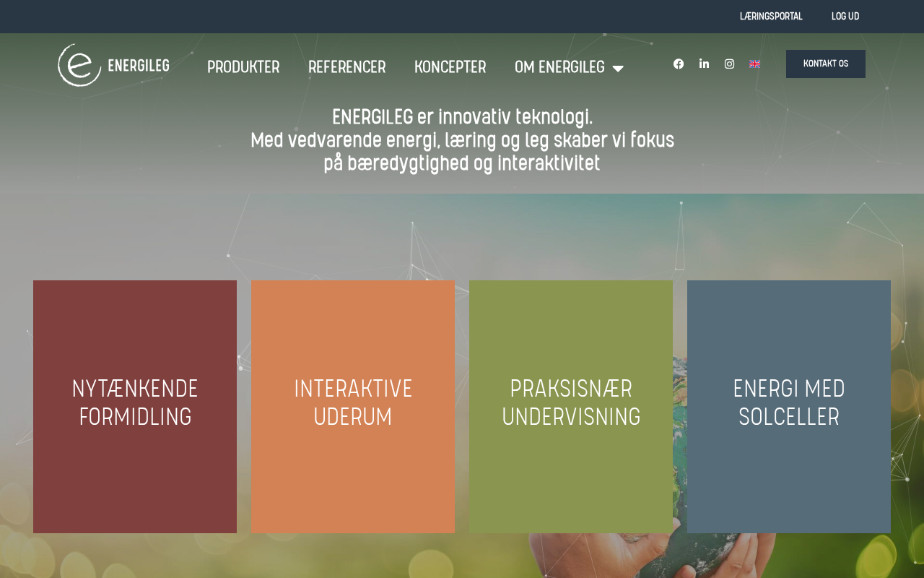Viewport: 924px width, 578px height.
Task: Click the ENERGILEG circular logo icon
Action: (x=79, y=65)
